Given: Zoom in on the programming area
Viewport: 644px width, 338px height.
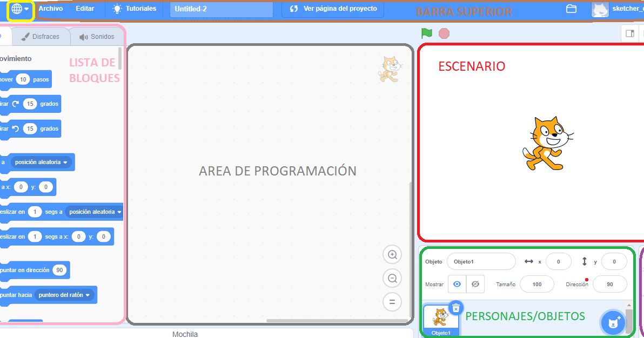Looking at the screenshot, I should (x=392, y=254).
